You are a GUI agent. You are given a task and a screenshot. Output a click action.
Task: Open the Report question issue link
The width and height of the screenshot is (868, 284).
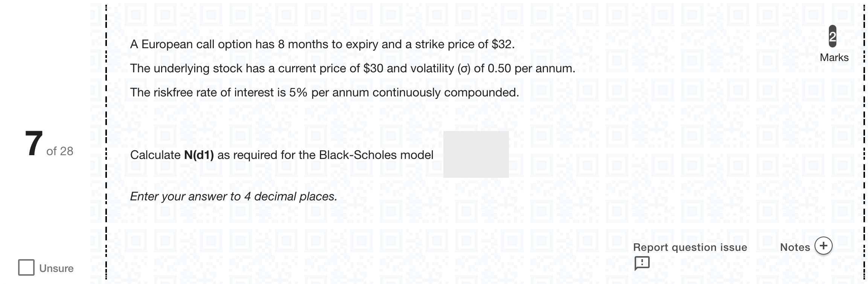point(690,247)
